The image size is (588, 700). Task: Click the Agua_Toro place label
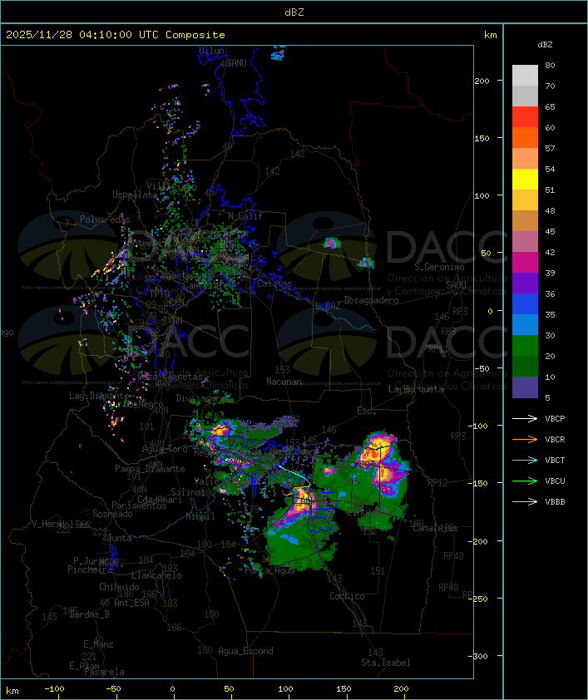[165, 449]
